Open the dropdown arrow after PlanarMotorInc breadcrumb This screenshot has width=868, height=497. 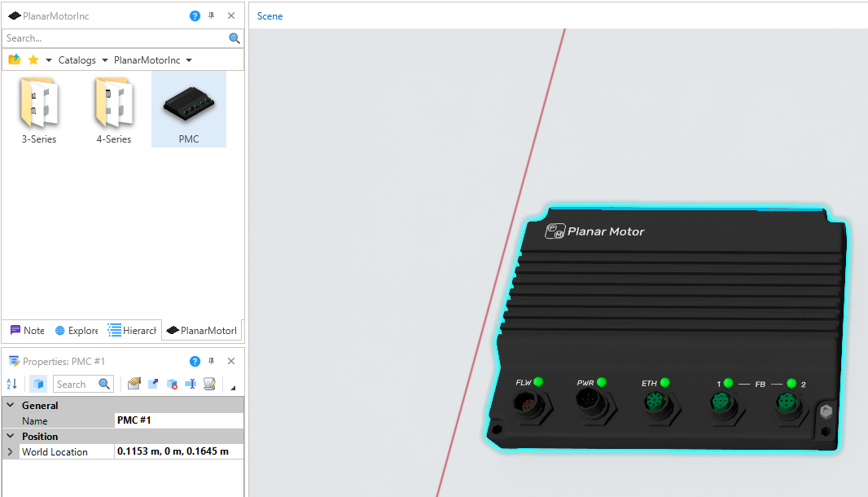coord(189,60)
